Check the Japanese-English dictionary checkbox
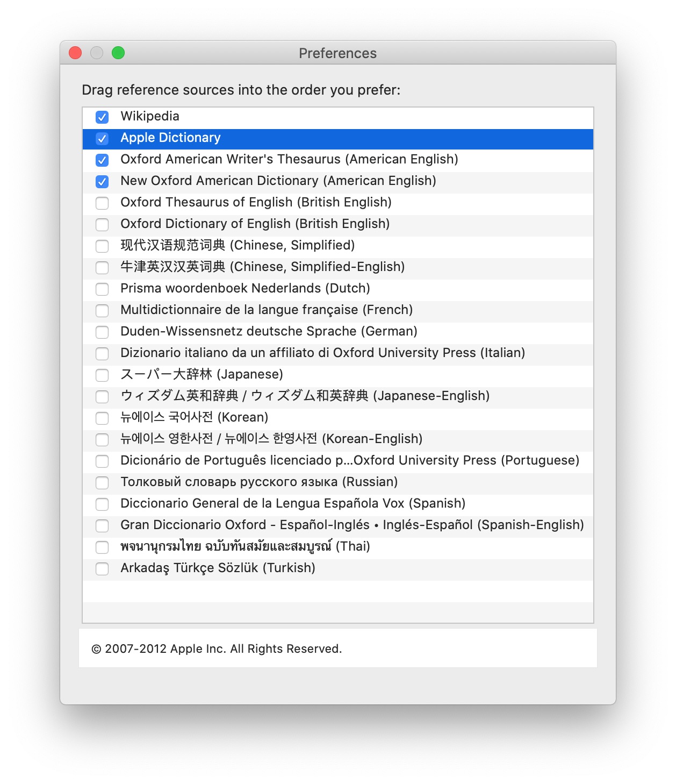 102,396
